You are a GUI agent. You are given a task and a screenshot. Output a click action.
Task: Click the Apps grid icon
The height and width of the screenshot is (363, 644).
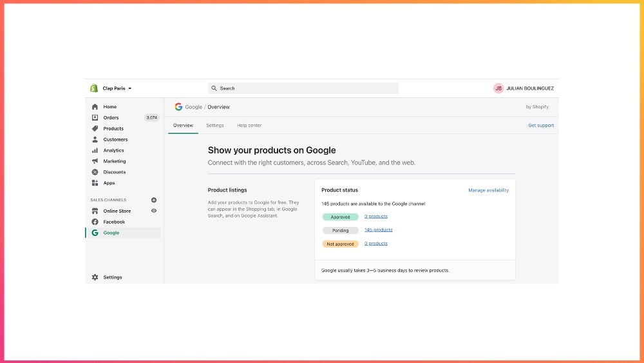[x=95, y=183]
